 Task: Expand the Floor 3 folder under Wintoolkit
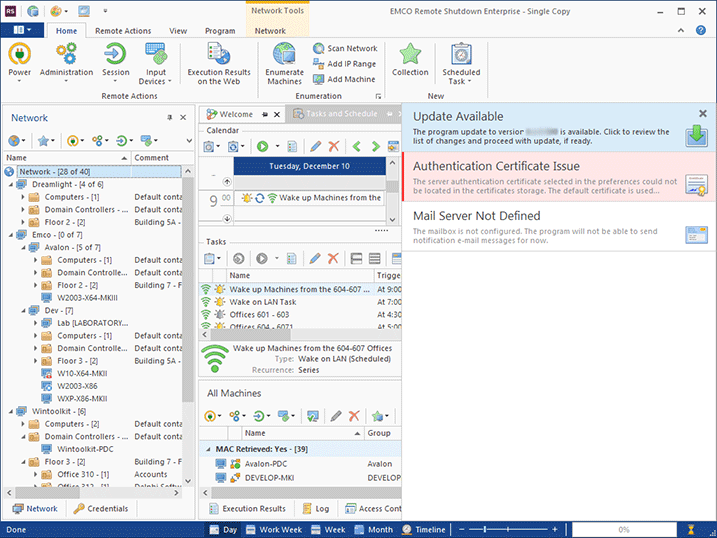pyautogui.click(x=23, y=462)
